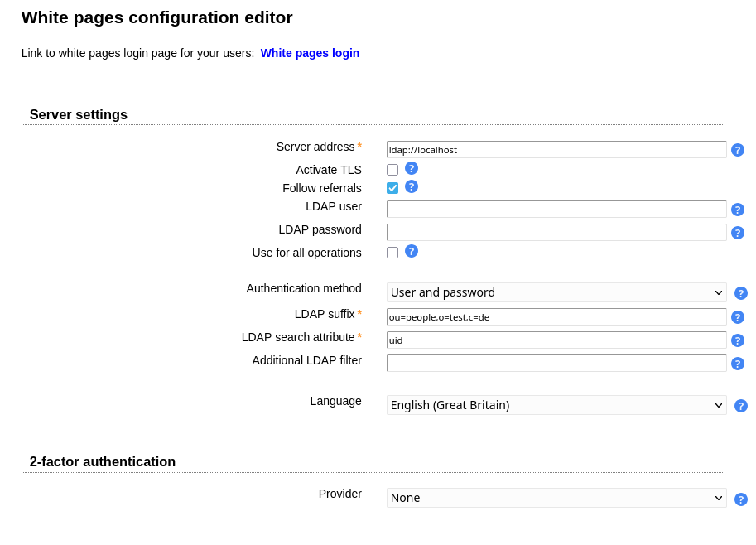Tick the Use for all operations checkbox
Screen dimensions: 756x545
click(x=392, y=253)
